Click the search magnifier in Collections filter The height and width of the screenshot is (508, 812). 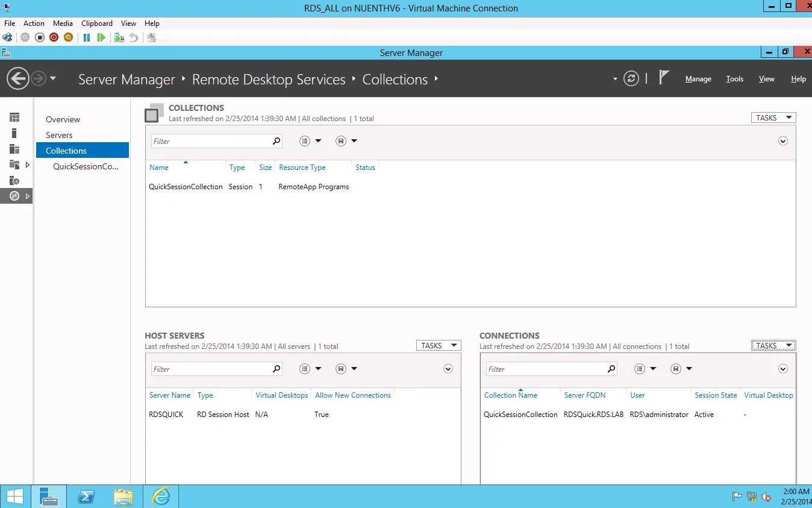pos(276,141)
